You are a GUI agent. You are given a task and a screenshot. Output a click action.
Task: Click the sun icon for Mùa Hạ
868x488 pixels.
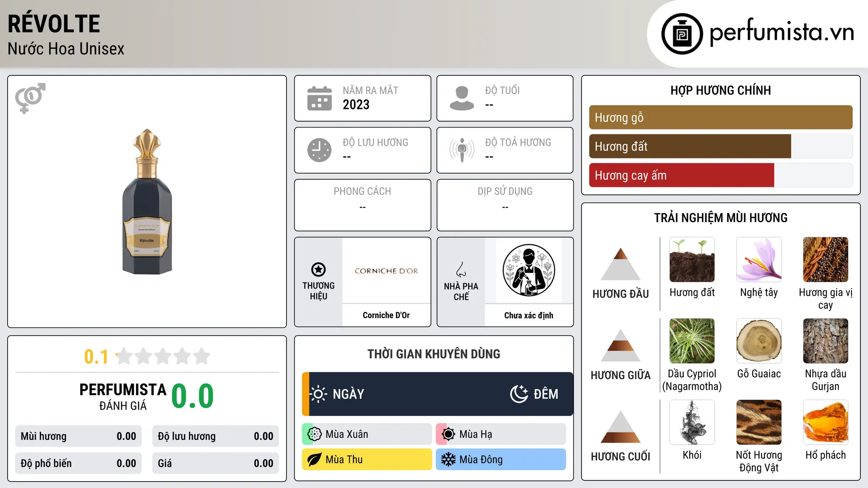pos(448,434)
